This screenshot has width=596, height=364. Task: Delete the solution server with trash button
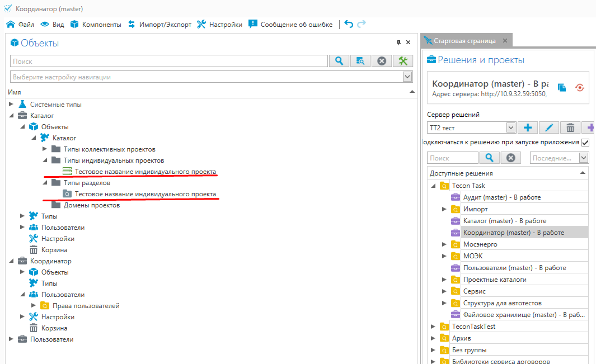570,127
